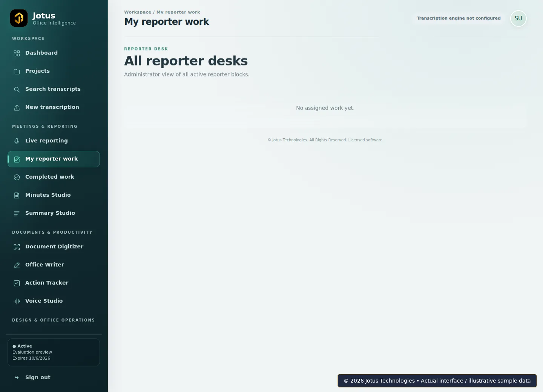Open the Dashboard page
Viewport: 543px width, 392px height.
coord(54,53)
